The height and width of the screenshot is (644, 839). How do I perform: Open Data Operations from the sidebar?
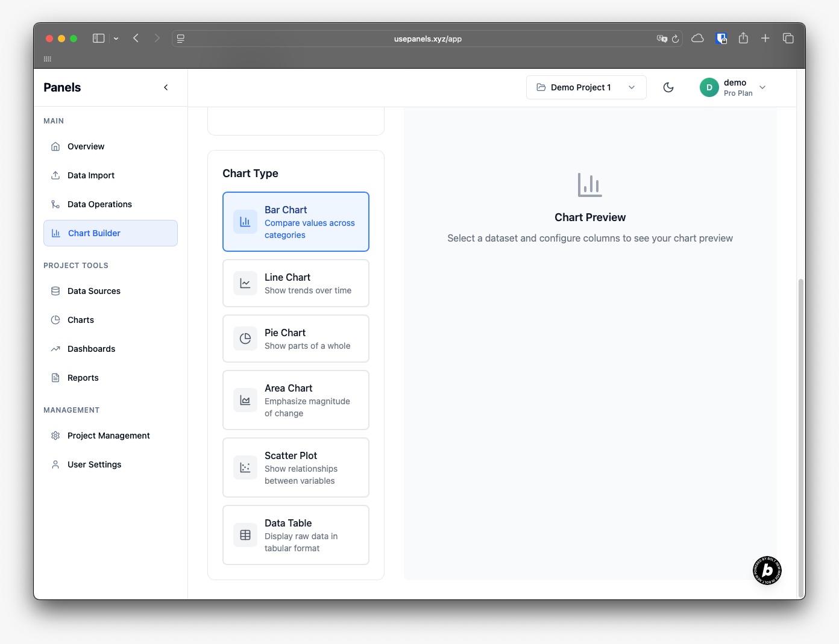tap(111, 204)
